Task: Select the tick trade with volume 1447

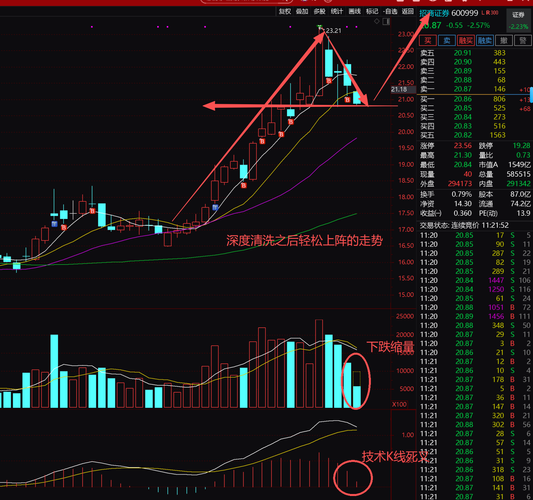Action: (x=496, y=280)
